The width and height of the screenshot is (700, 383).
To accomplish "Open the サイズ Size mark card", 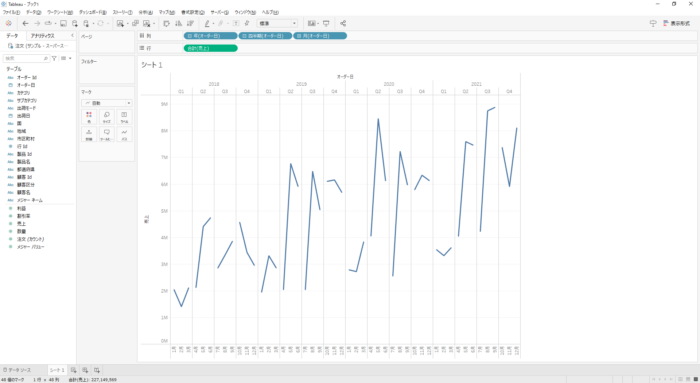I will 107,117.
